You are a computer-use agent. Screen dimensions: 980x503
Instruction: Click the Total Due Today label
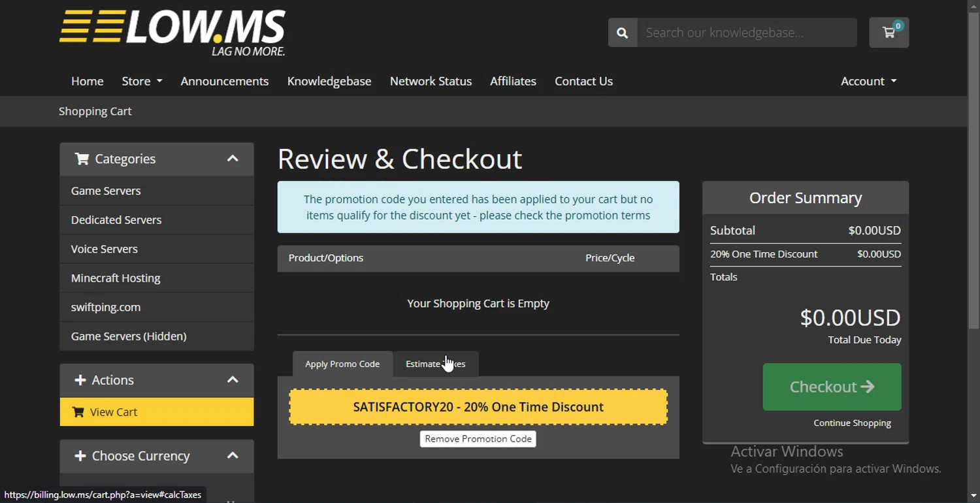point(864,340)
